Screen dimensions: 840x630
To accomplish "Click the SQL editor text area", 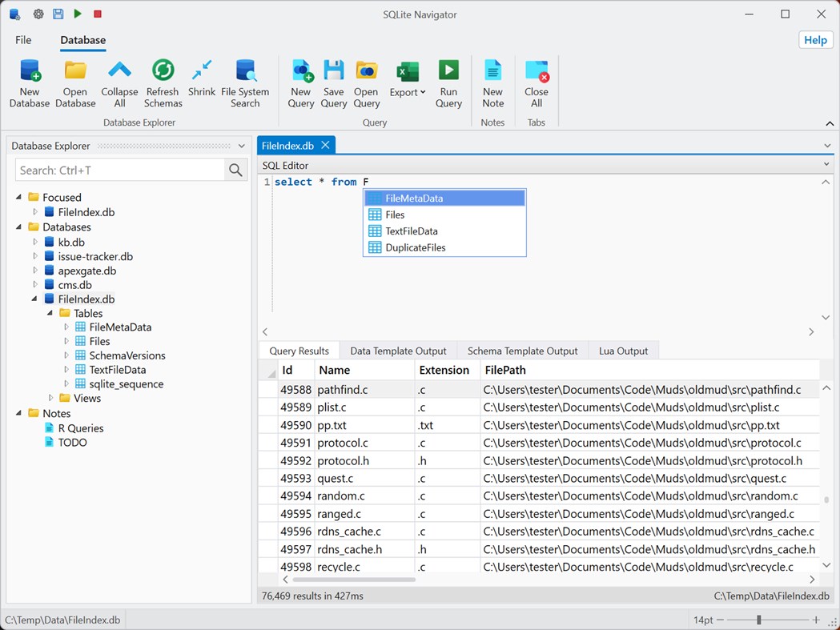I will tap(546, 252).
